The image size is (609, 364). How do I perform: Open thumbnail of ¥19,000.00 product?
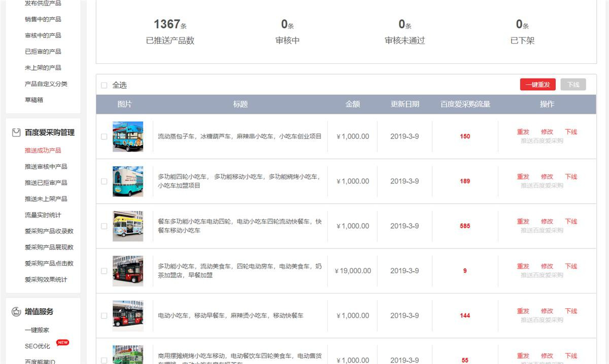[128, 271]
